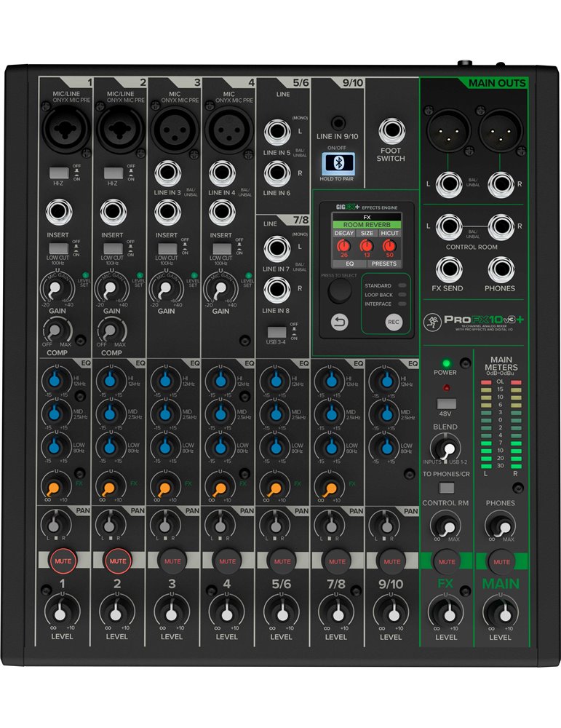Click the round REC button
Screen dimensions: 561x728
click(x=393, y=322)
